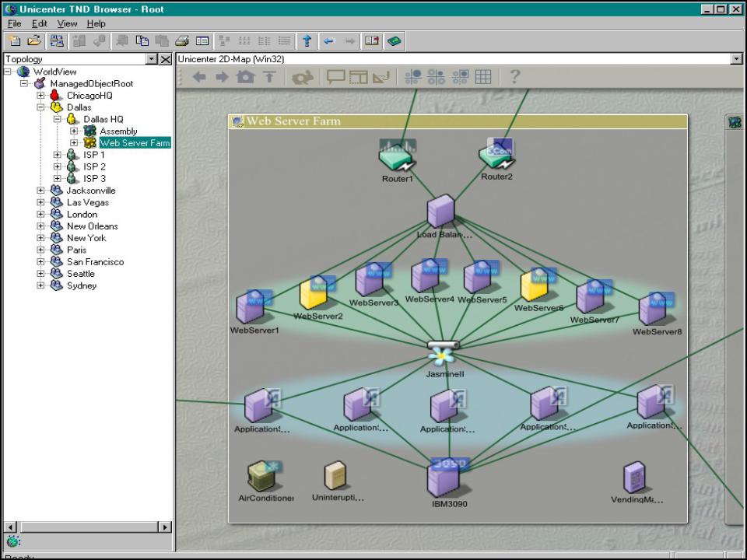
Task: Click the 2D-Map back arrow icon
Action: point(199,77)
